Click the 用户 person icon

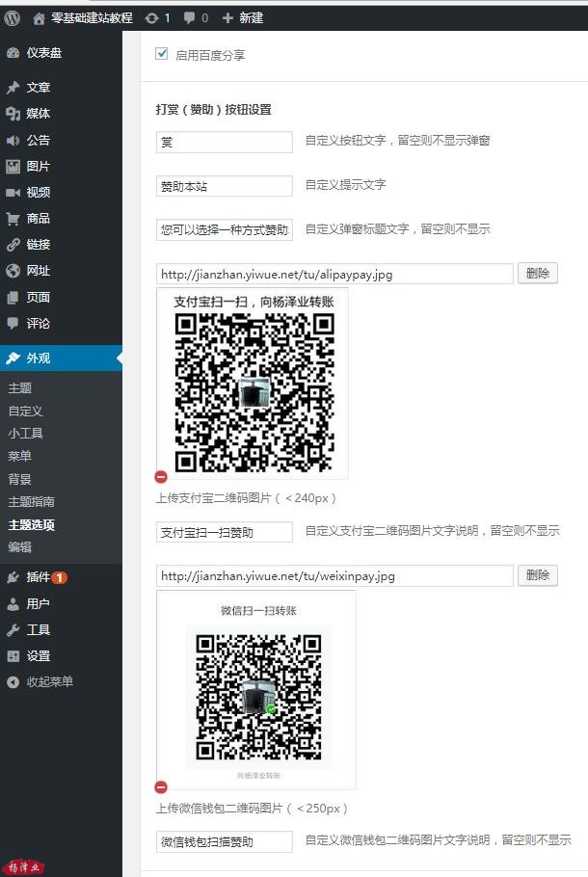pos(13,604)
